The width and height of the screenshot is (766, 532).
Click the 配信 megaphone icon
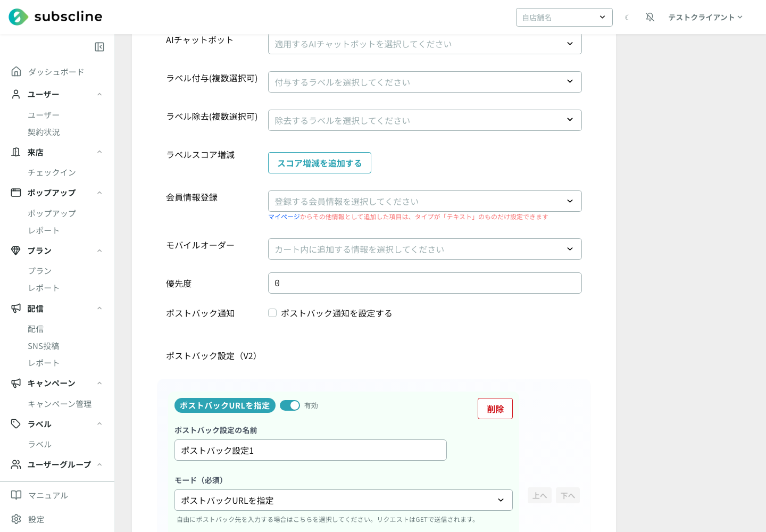16,308
